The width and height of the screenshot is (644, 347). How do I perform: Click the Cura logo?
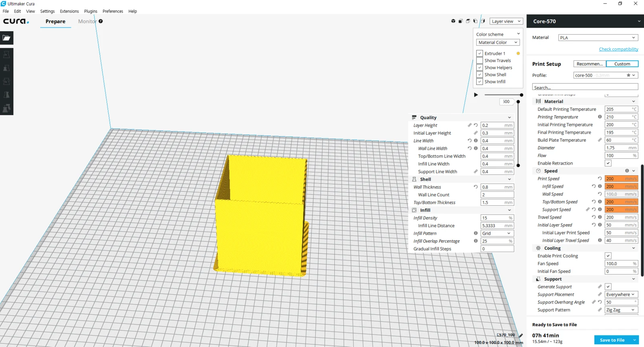[x=16, y=21]
